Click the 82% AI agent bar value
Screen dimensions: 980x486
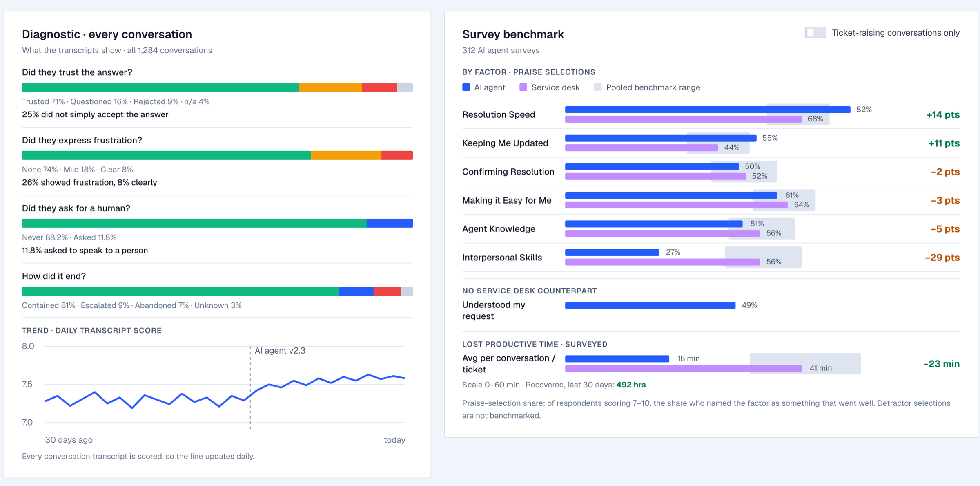[x=864, y=109]
